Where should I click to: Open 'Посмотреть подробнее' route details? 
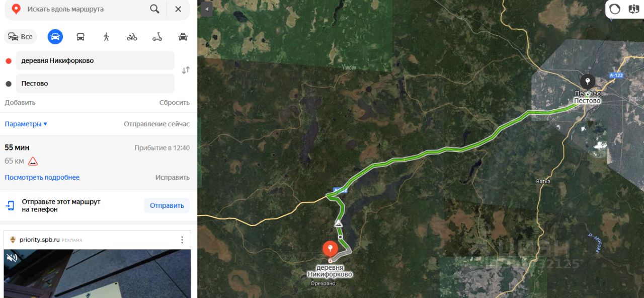click(x=42, y=177)
